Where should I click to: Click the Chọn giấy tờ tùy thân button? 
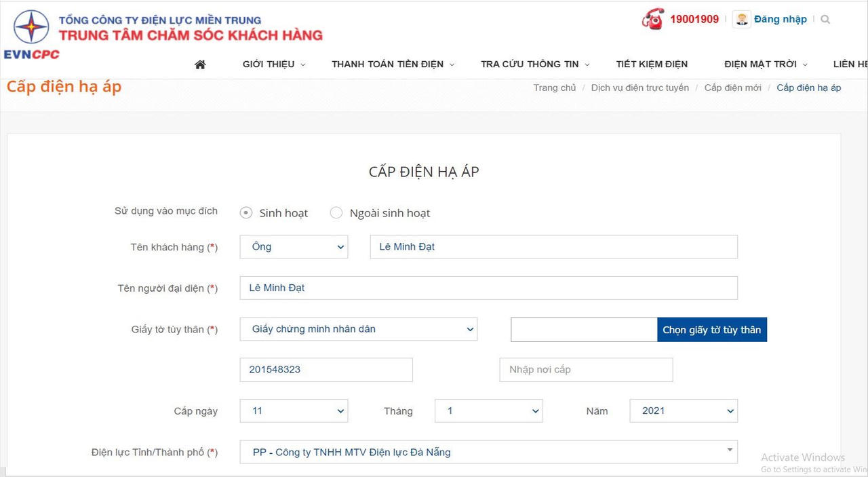[711, 329]
